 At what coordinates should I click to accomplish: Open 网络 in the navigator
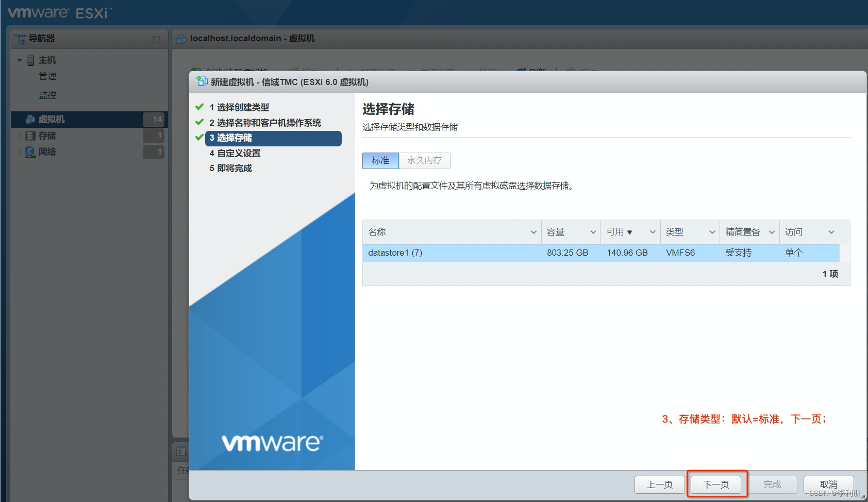click(47, 152)
